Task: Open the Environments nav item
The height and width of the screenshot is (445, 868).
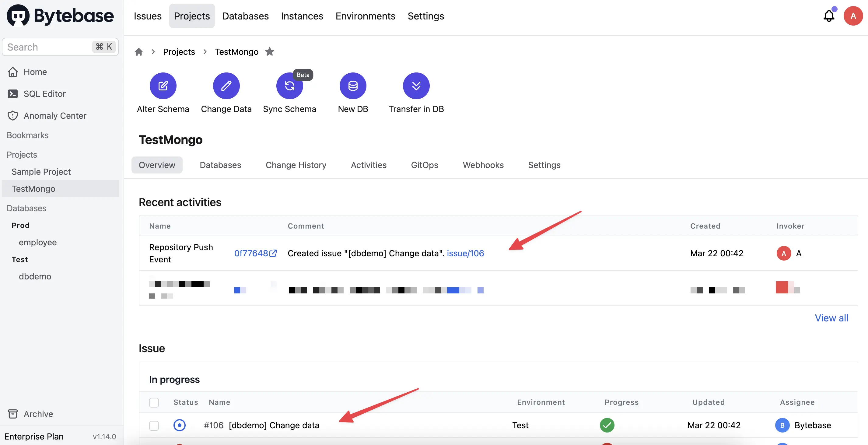Action: click(365, 16)
